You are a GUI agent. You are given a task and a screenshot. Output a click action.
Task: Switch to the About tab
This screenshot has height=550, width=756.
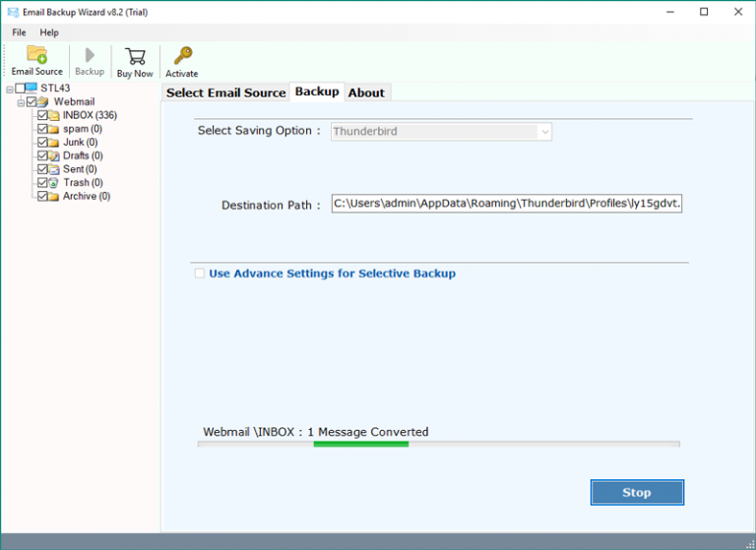pos(366,92)
